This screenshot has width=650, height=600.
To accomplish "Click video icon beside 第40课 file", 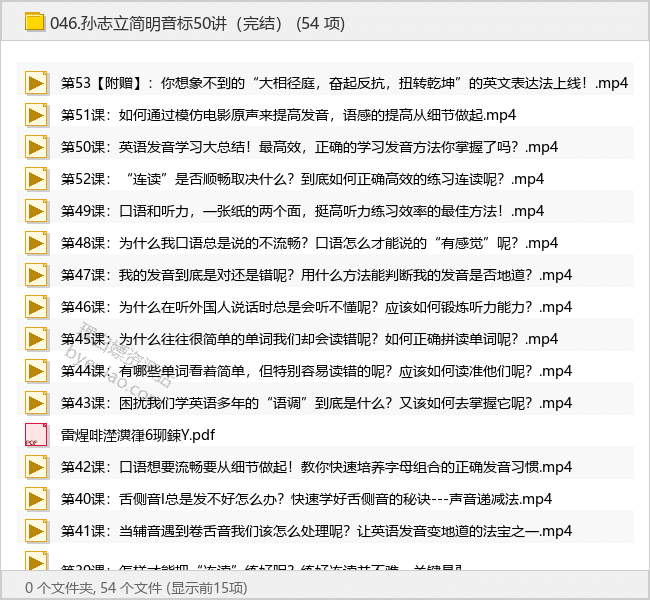I will [36, 499].
